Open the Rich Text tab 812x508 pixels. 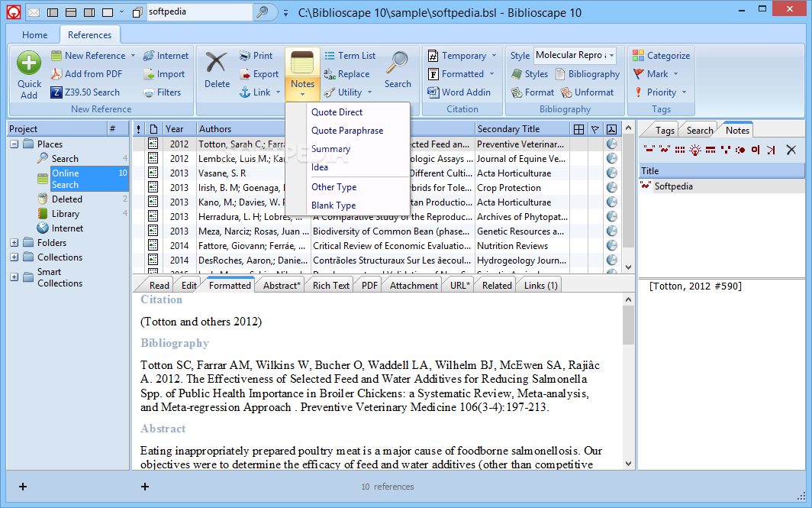[x=331, y=285]
